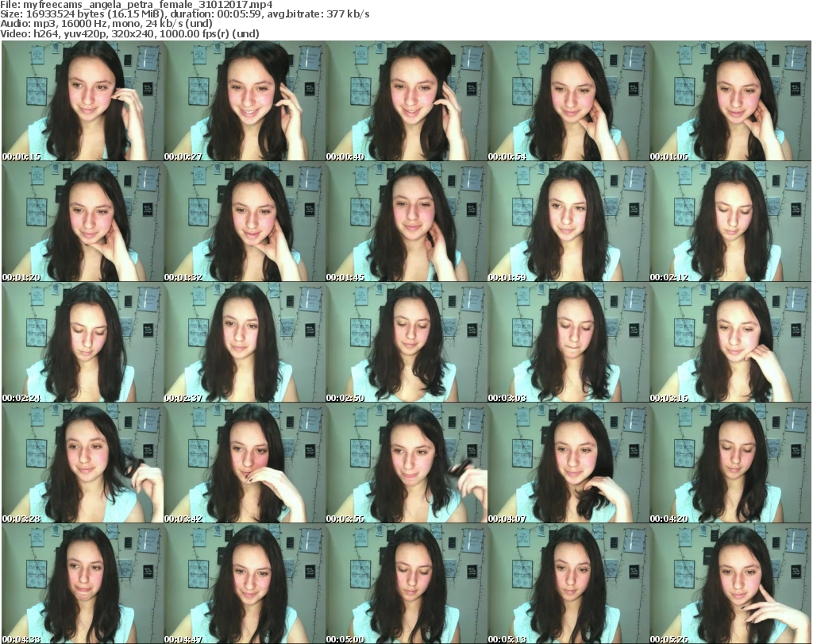Open the thumbnail stamped 00:00:15

point(83,101)
